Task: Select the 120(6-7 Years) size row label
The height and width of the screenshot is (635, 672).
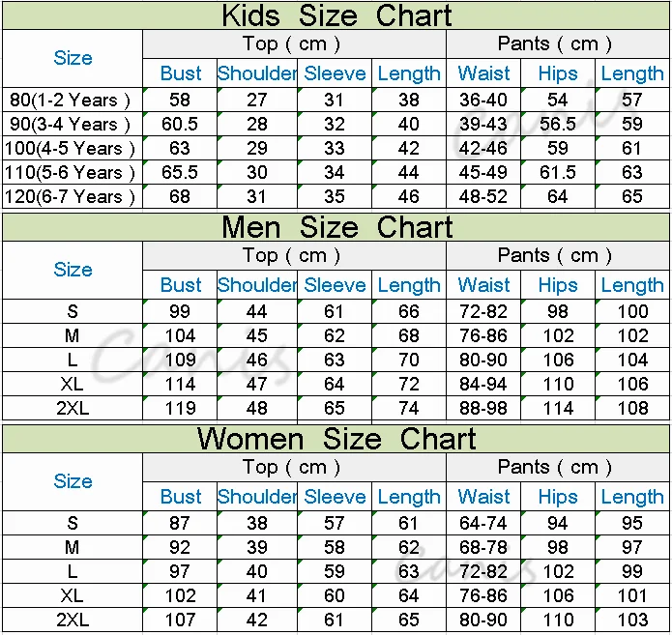Action: tap(71, 196)
